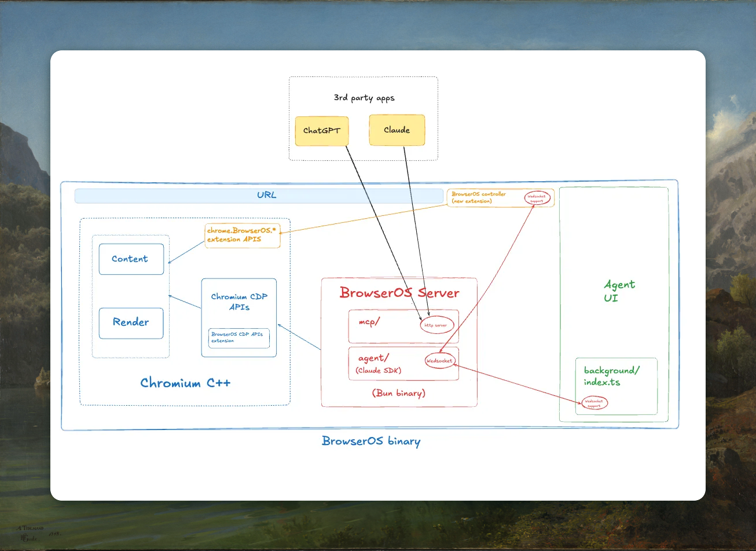
Task: Click the BrowserOS binary caption
Action: 370,442
